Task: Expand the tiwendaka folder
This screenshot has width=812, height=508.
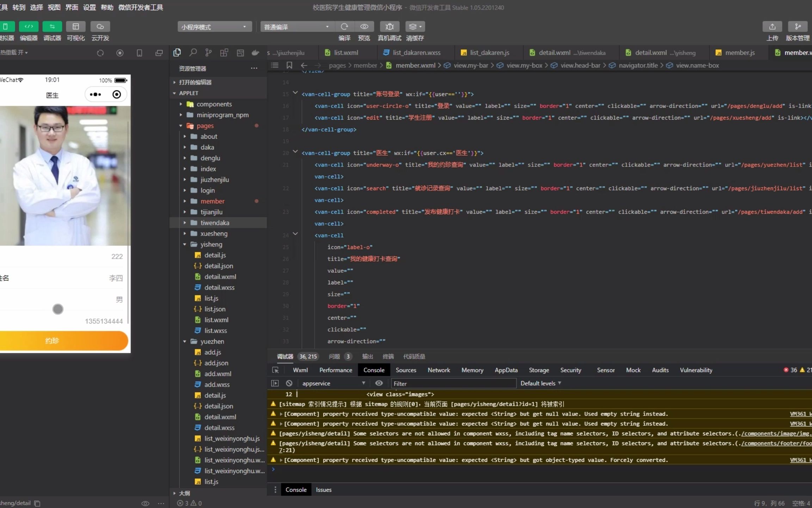Action: pos(215,223)
